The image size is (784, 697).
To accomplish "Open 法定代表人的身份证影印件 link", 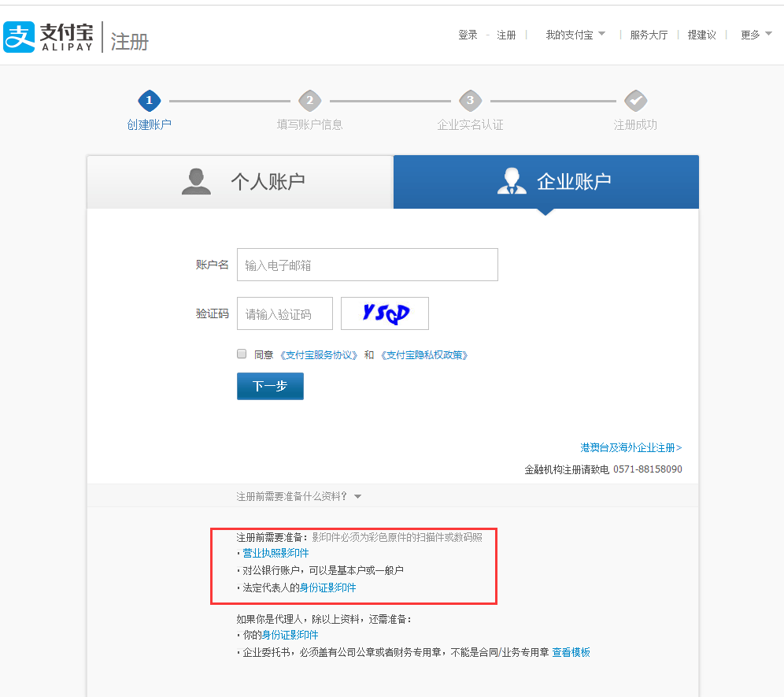I will tap(327, 588).
